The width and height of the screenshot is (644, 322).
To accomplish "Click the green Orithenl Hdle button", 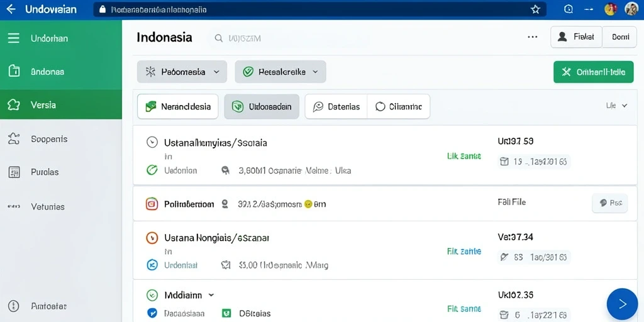I will pyautogui.click(x=594, y=72).
